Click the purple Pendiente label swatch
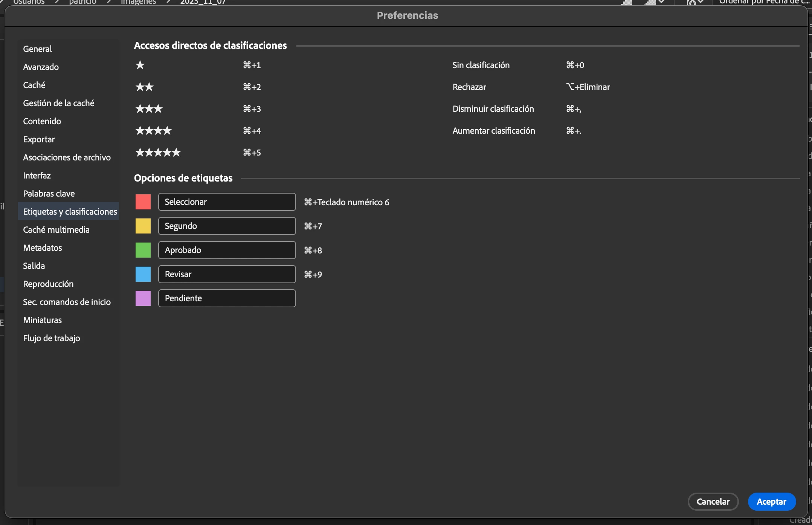812x525 pixels. pos(143,298)
